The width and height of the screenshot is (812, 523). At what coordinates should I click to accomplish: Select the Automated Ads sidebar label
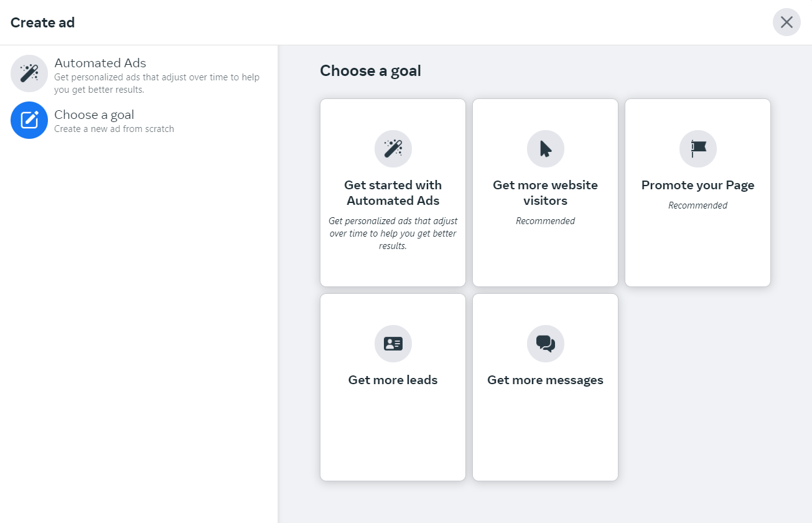(100, 63)
